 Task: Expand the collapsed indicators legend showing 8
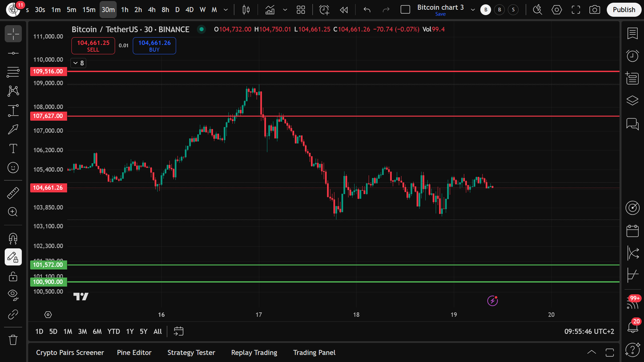pos(78,63)
